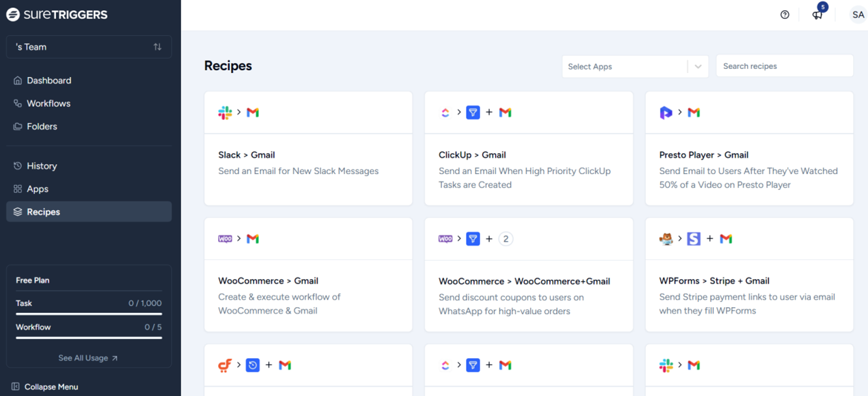The image size is (868, 396).
Task: Click the folder icon beside Folders
Action: 18,127
